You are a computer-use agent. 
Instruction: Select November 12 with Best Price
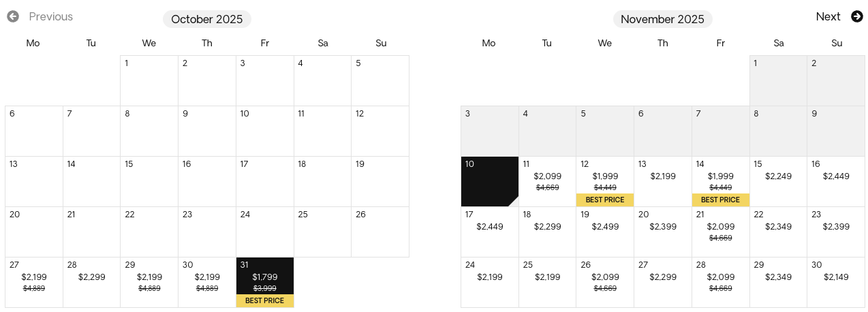pos(605,182)
